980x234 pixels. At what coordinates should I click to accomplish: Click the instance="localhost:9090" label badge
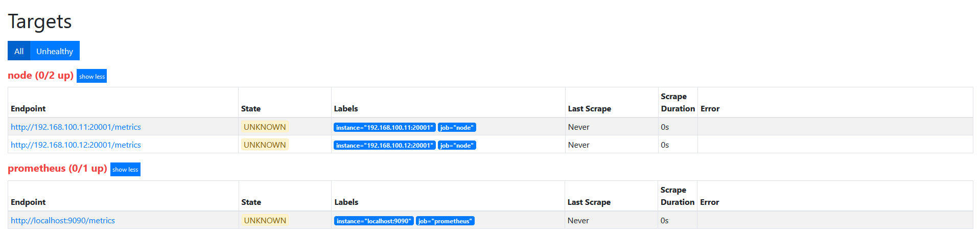point(374,221)
